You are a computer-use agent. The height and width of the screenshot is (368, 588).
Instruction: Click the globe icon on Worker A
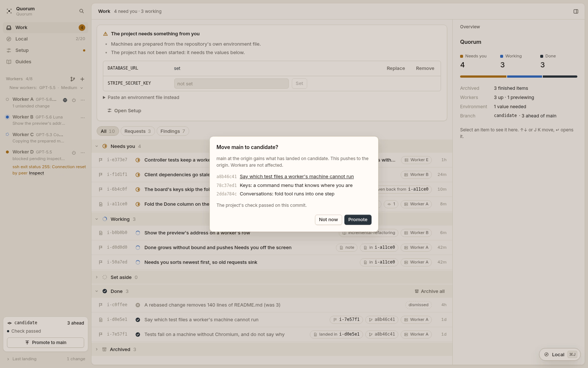(x=65, y=100)
